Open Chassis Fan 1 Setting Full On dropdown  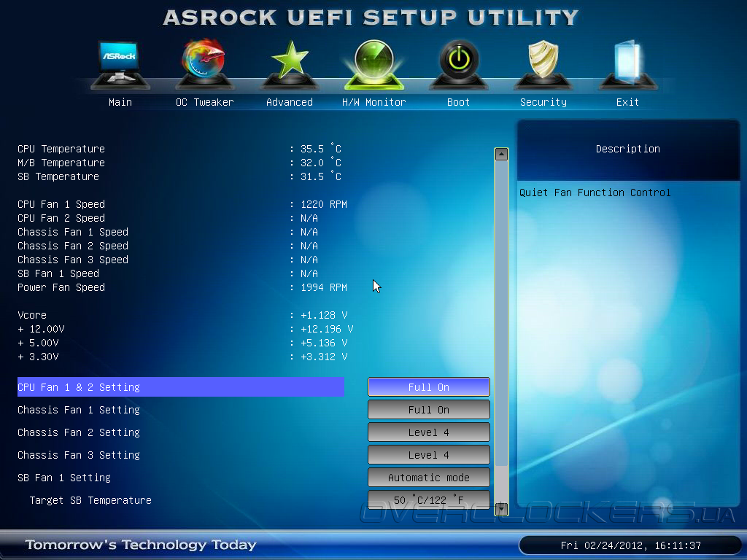(x=429, y=410)
